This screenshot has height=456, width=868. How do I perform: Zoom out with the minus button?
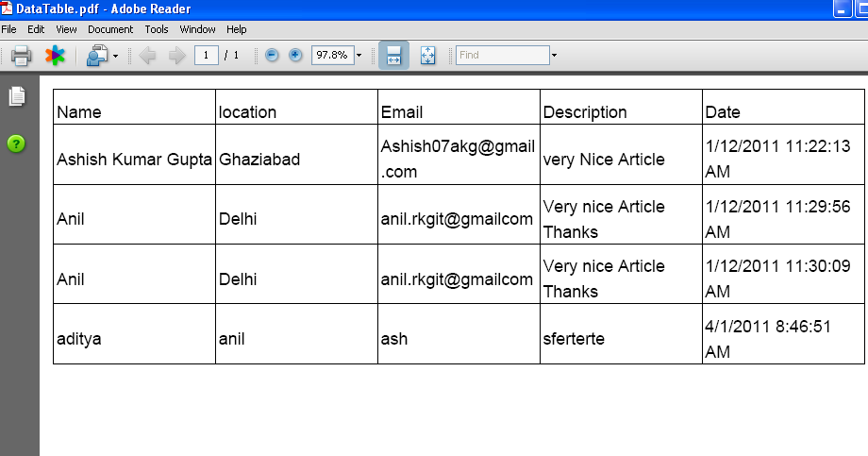[272, 55]
